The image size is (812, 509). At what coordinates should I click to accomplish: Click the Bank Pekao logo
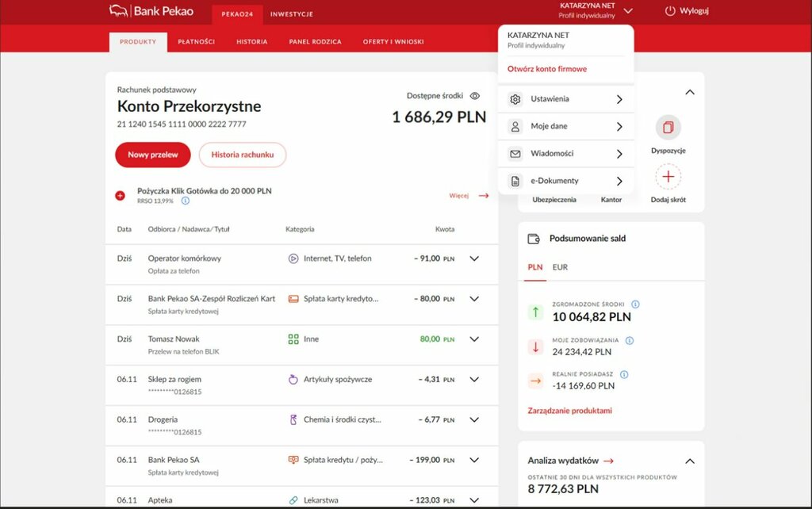point(151,11)
